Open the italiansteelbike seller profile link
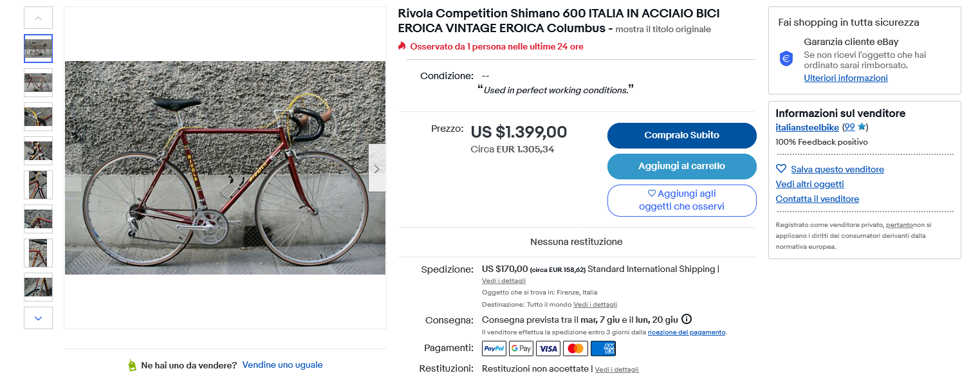 click(x=807, y=127)
